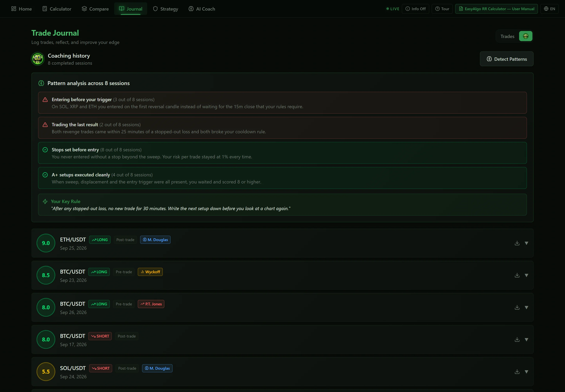Open the Compare tab

click(x=95, y=9)
